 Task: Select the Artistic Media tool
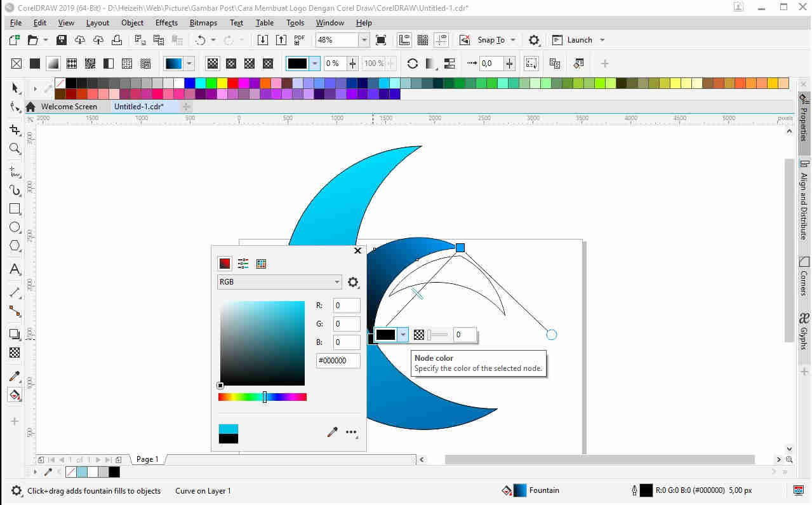(15, 190)
